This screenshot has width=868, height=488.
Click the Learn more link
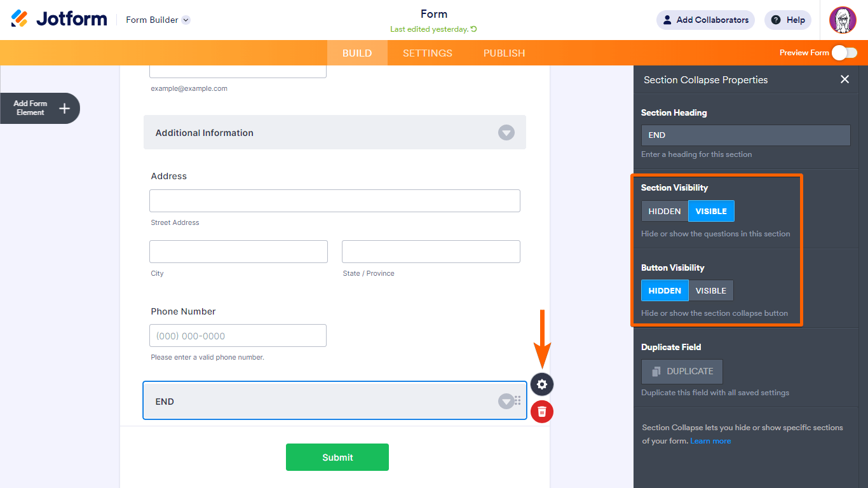click(710, 441)
